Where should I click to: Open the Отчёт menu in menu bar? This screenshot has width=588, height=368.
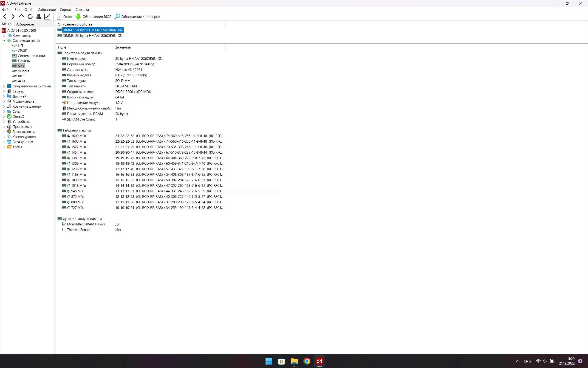29,9
